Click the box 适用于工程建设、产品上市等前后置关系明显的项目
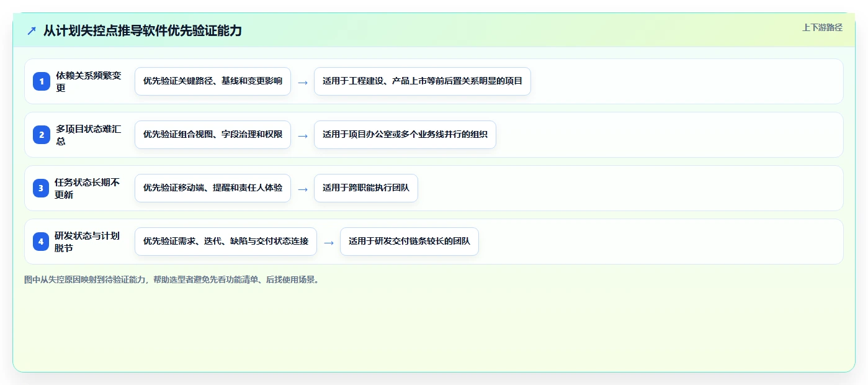The height and width of the screenshot is (385, 868). point(423,81)
